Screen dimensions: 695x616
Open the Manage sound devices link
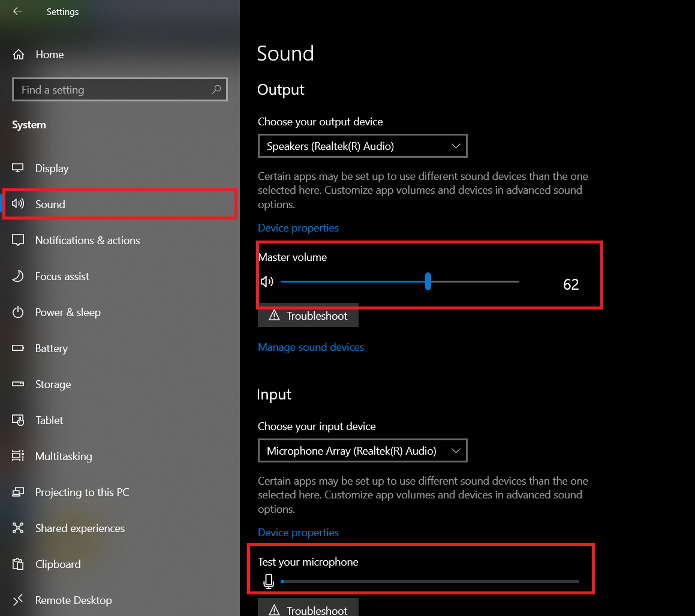coord(311,347)
